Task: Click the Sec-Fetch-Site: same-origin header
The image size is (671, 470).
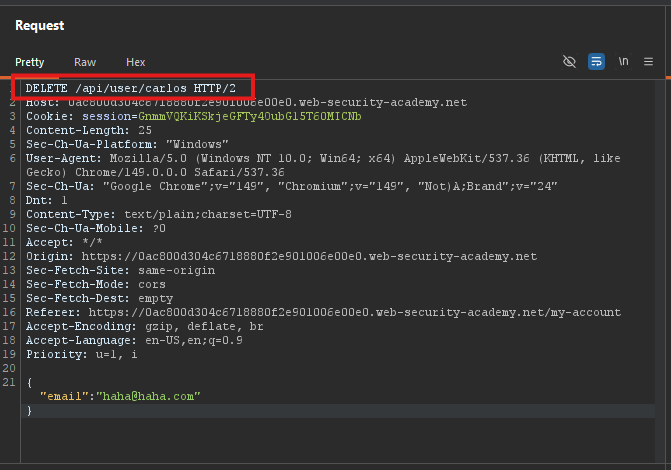Action: [x=120, y=271]
